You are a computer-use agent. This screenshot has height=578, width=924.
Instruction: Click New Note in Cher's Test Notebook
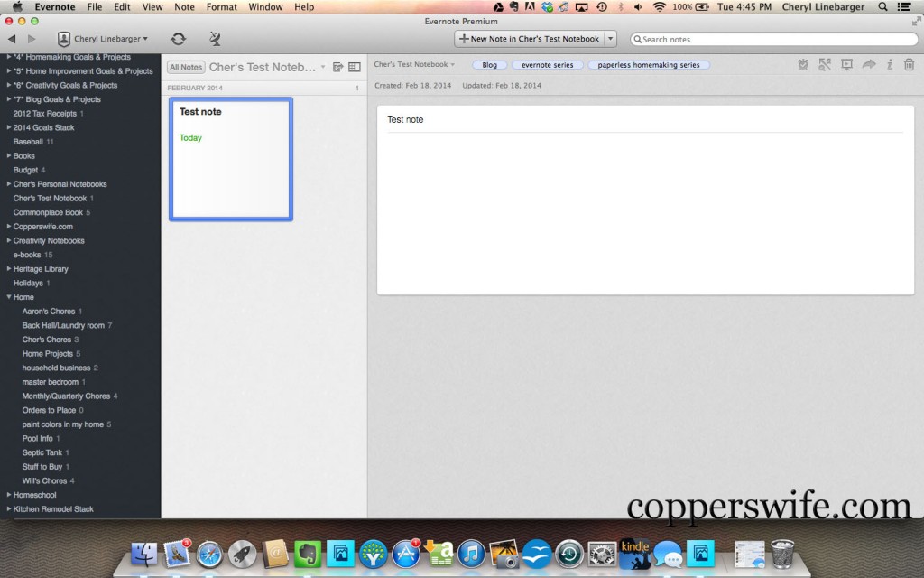pos(529,39)
